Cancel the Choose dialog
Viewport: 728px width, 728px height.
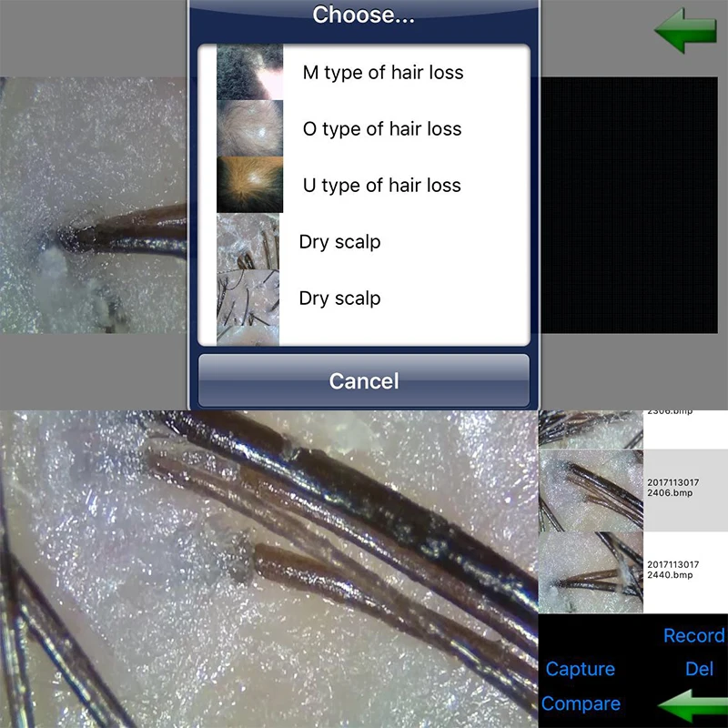[364, 380]
